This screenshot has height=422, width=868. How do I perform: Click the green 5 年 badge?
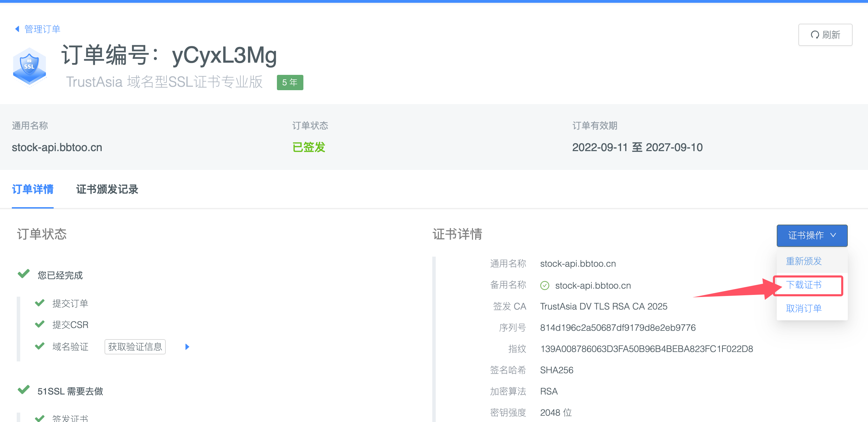[x=290, y=83]
